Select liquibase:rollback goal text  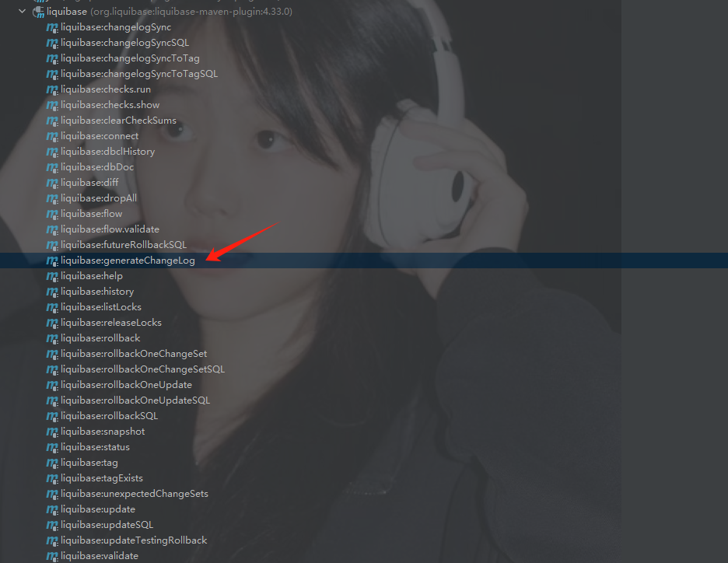click(x=100, y=338)
